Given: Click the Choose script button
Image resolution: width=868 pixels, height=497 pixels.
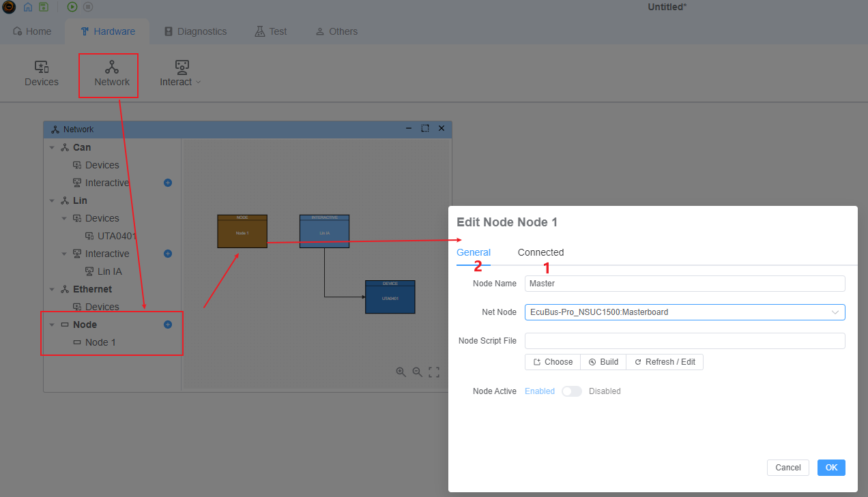Looking at the screenshot, I should pos(553,362).
